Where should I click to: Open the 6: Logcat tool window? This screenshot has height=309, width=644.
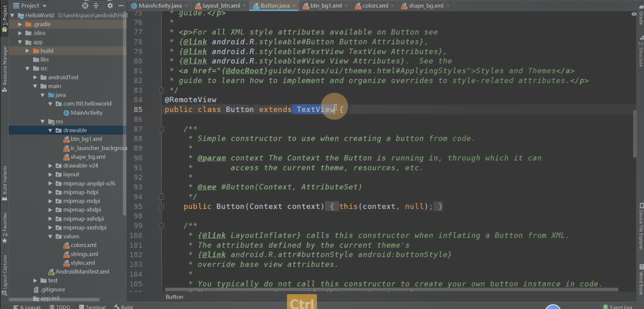point(27,307)
